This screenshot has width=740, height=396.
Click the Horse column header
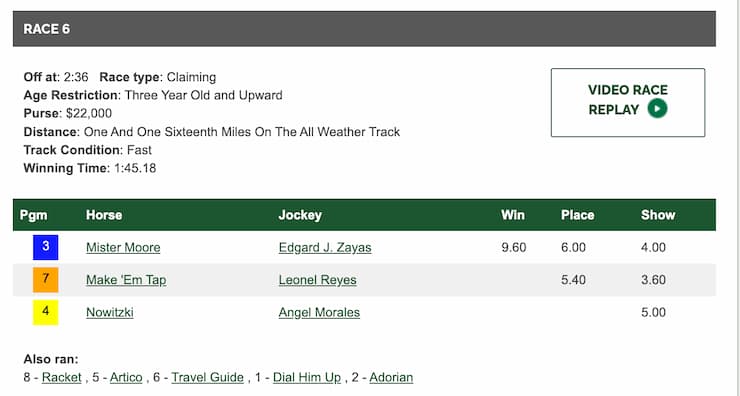(x=104, y=215)
